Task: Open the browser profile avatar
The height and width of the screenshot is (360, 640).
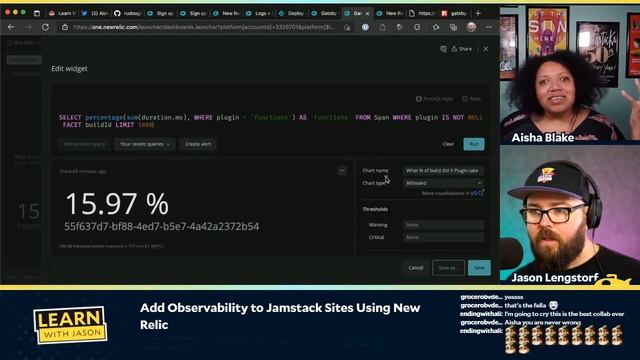Action: point(471,27)
